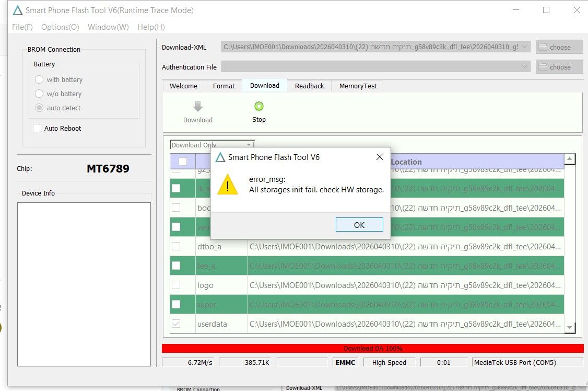This screenshot has width=588, height=391.
Task: Click choose button for Download-XML
Action: click(559, 47)
